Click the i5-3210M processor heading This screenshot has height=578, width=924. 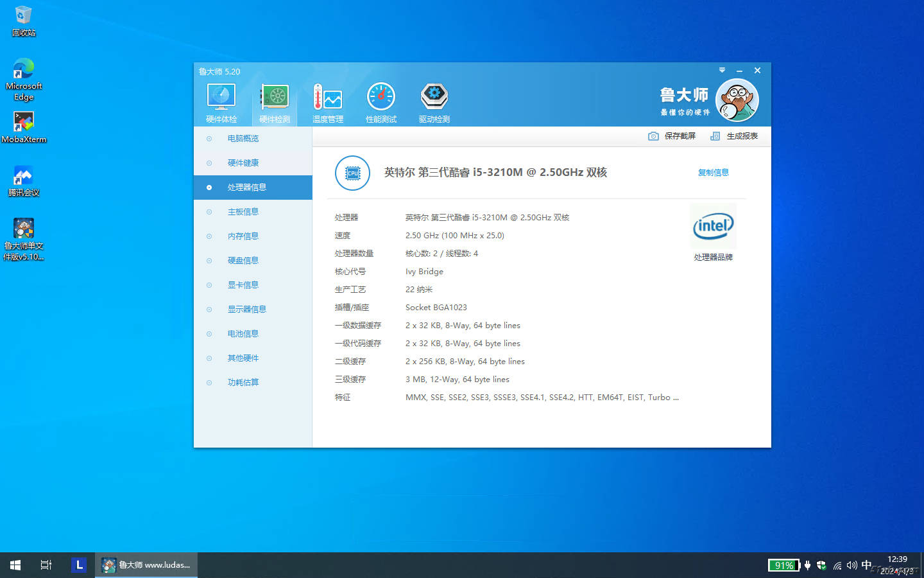[x=495, y=173]
